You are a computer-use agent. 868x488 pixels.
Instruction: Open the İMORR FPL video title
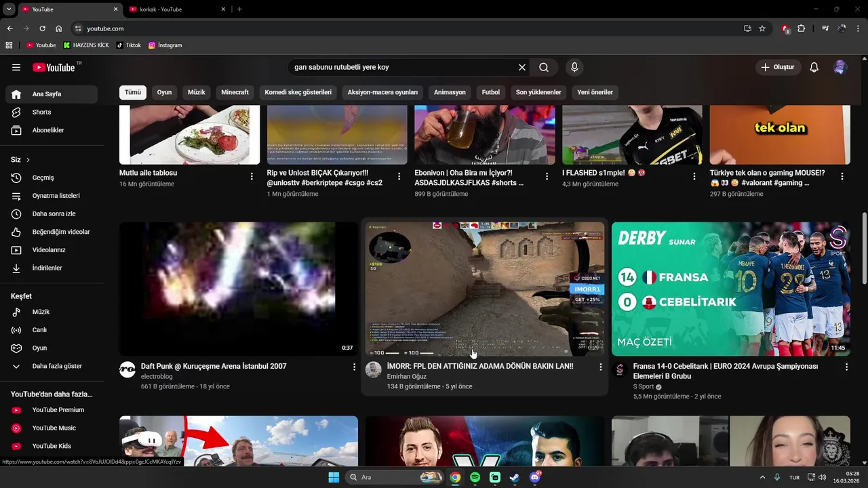[x=480, y=366]
